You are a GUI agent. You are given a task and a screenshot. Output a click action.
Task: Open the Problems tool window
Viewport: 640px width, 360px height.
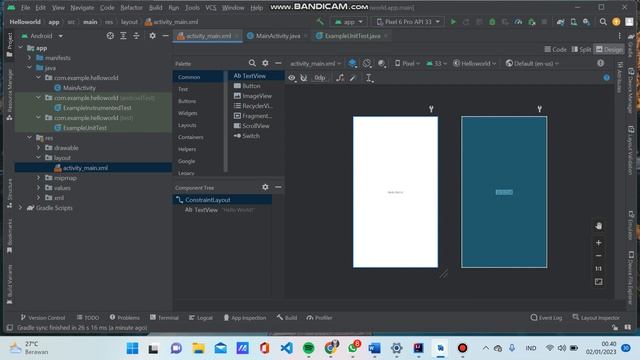point(124,318)
